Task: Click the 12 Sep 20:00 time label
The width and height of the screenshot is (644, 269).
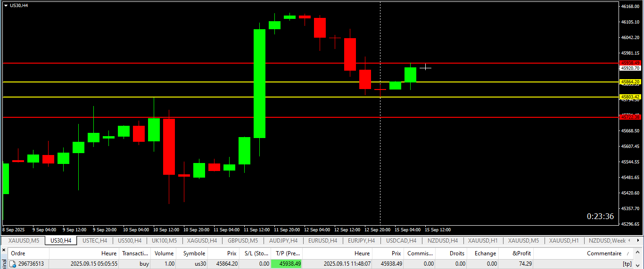Action: pos(377,230)
